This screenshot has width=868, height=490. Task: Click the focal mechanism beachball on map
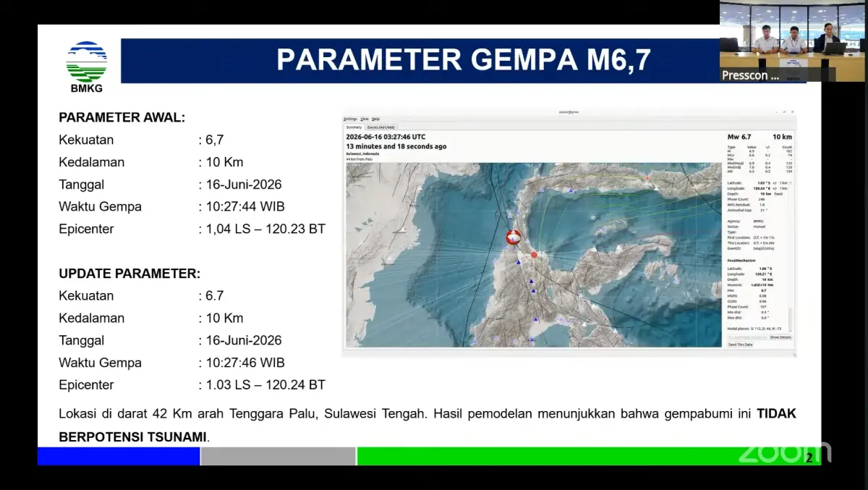click(x=514, y=237)
